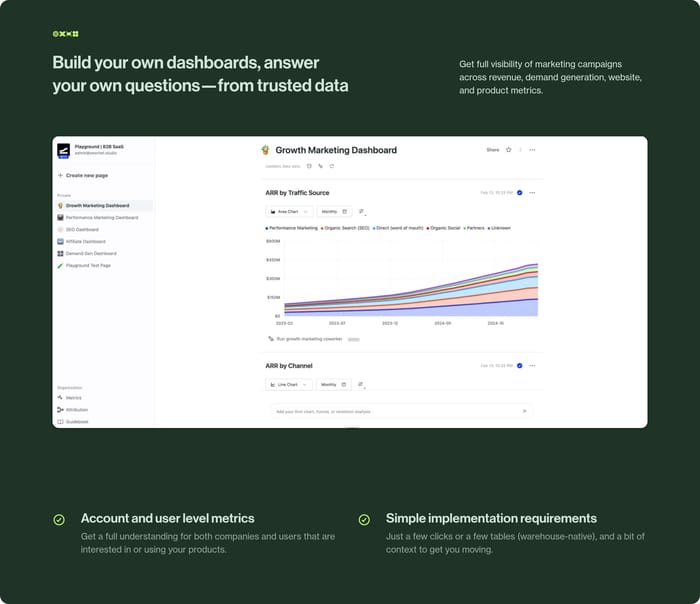700x604 pixels.
Task: Open Performance Marketing Dashboard in sidebar
Action: 101,217
